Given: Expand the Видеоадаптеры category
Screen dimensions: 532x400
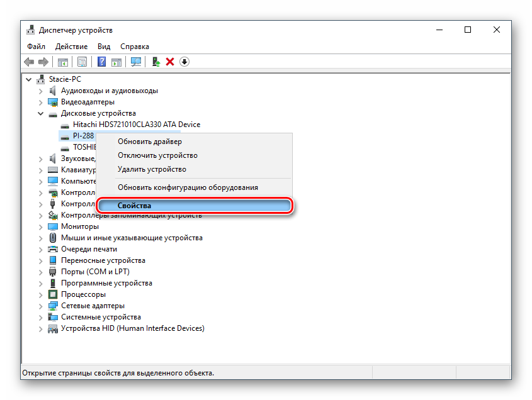Looking at the screenshot, I should pyautogui.click(x=41, y=102).
